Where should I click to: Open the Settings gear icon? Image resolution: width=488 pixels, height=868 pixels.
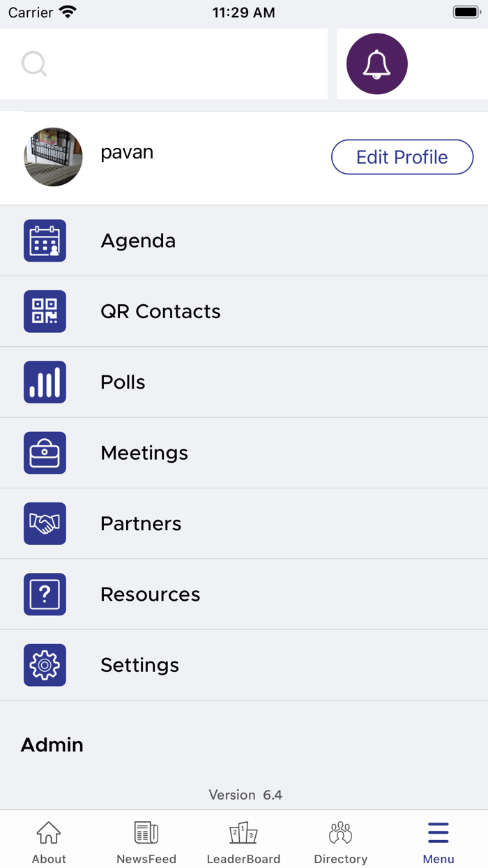tap(45, 665)
